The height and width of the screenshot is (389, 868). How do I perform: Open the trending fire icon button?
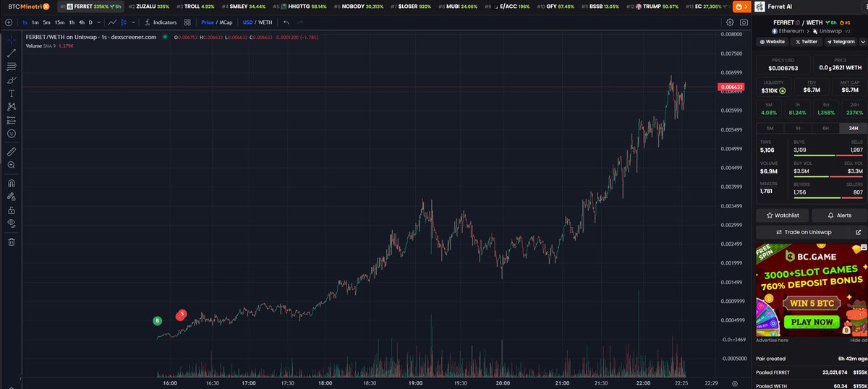click(x=743, y=7)
